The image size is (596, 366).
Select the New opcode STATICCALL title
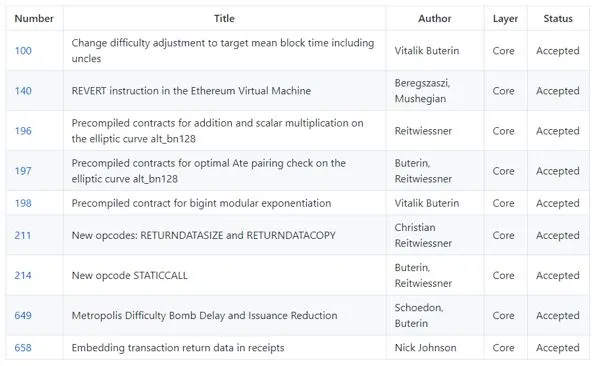pyautogui.click(x=130, y=275)
